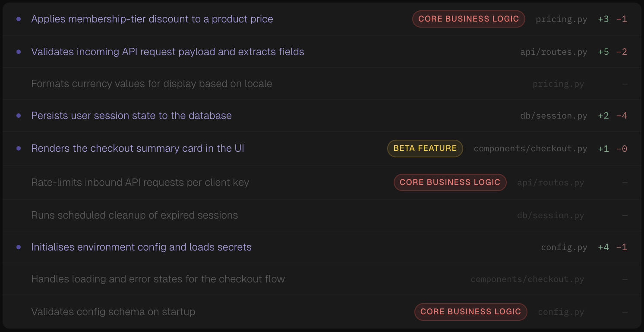This screenshot has width=644, height=332.
Task: Select 'Handles loading and error states' row
Action: click(158, 279)
